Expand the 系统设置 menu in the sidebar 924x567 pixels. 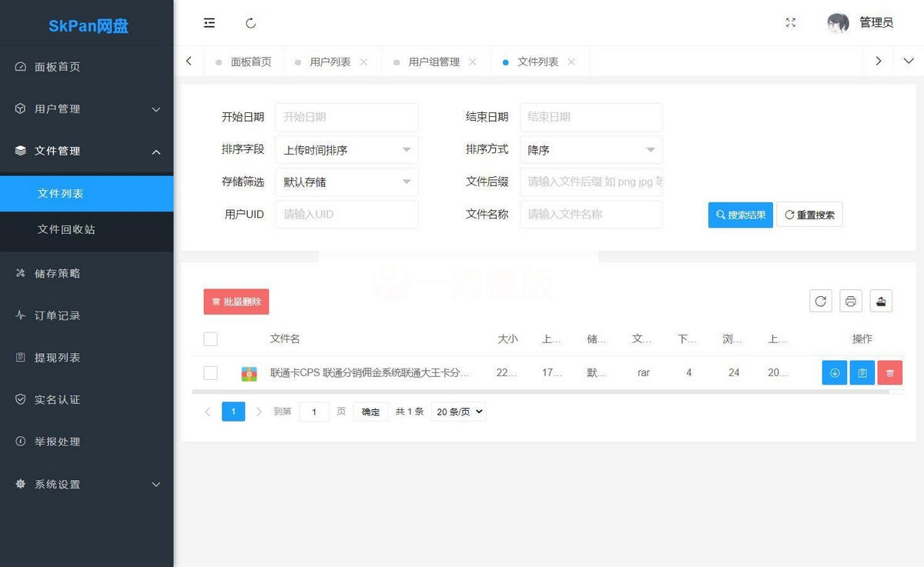click(86, 484)
